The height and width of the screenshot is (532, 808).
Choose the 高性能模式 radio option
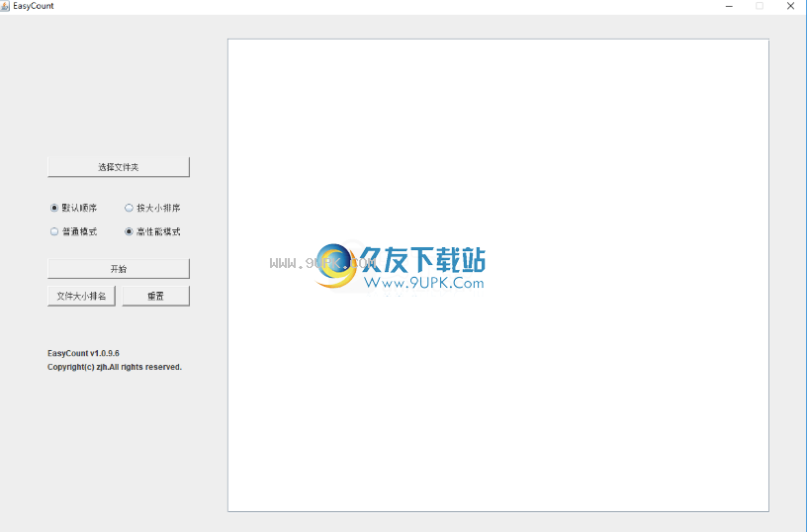click(x=152, y=231)
